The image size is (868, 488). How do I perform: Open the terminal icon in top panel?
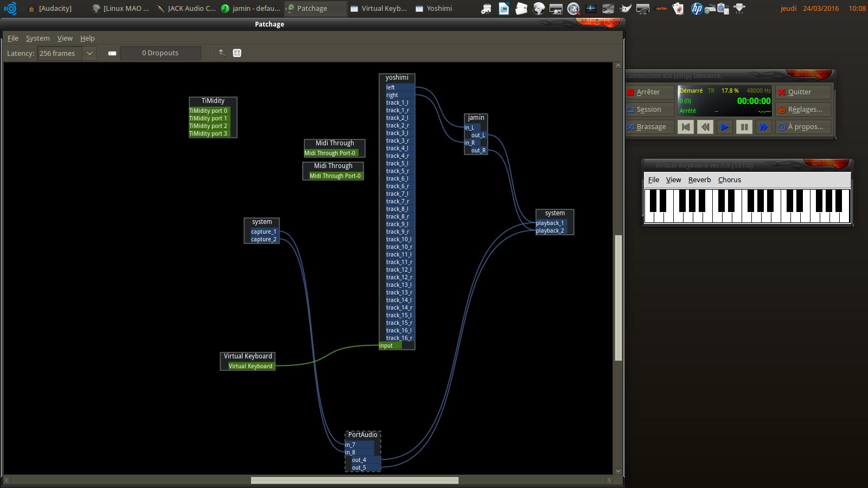[x=608, y=9]
